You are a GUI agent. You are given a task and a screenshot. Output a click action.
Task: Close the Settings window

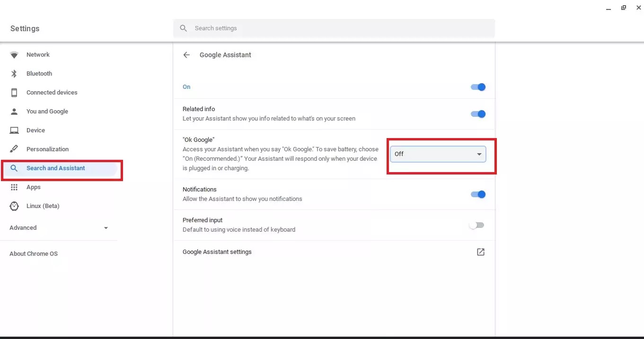[638, 8]
